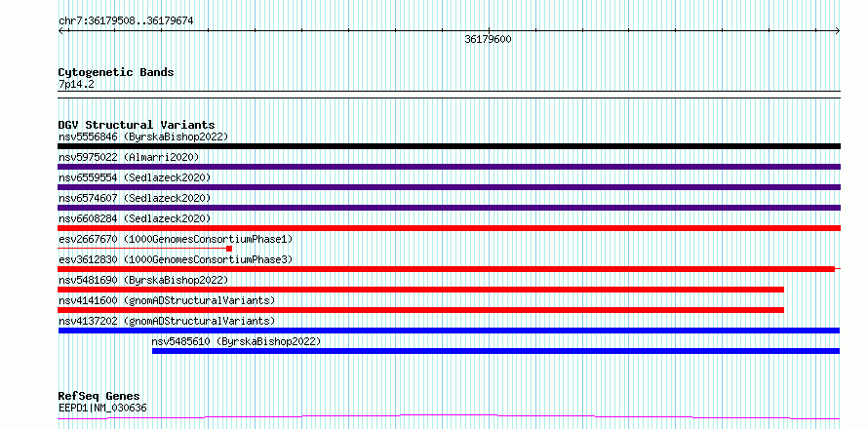Open variant nsv6608284 (Sedlazeck2020) label
Viewport: 868px width, 429px height.
click(135, 218)
